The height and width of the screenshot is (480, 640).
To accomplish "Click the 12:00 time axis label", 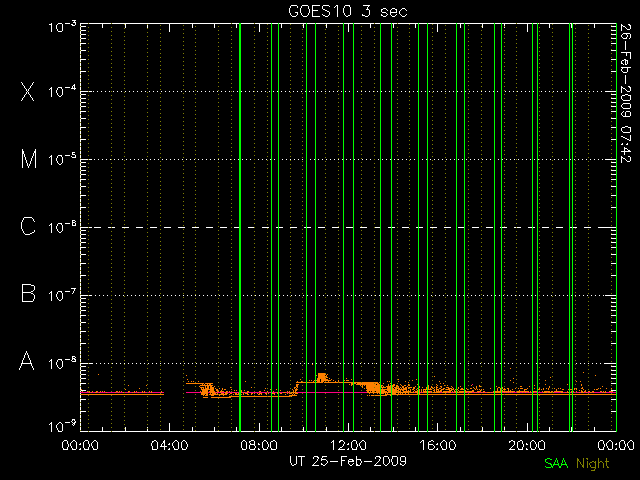I will 348,445.
